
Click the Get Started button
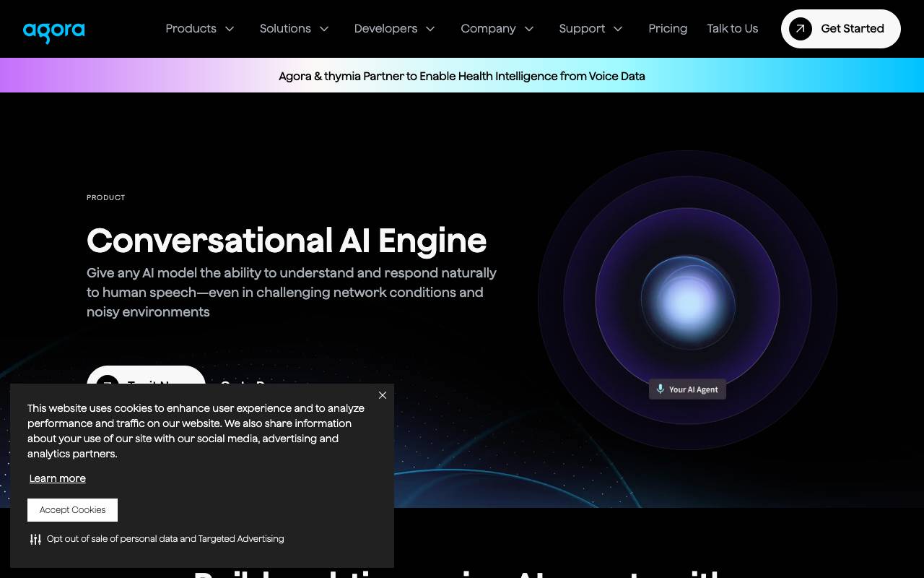[x=841, y=29]
